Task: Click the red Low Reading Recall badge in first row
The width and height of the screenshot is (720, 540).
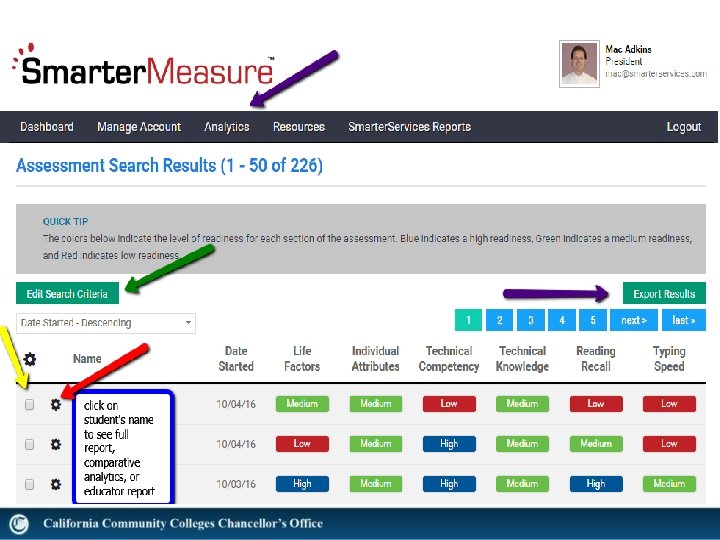Action: (x=596, y=404)
